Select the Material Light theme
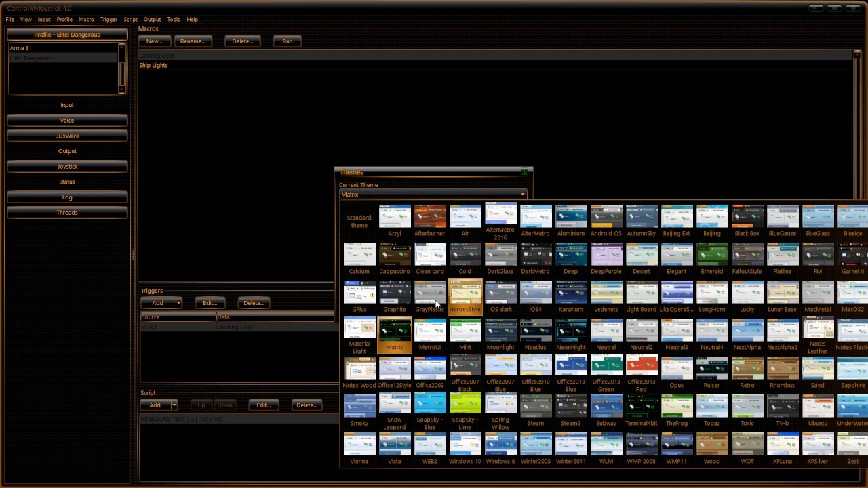 pos(359,335)
